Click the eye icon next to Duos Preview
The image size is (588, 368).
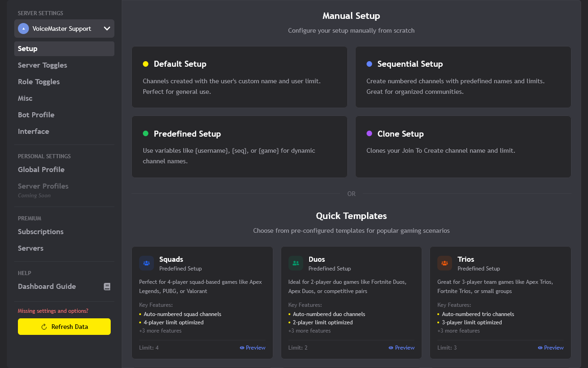pyautogui.click(x=390, y=348)
